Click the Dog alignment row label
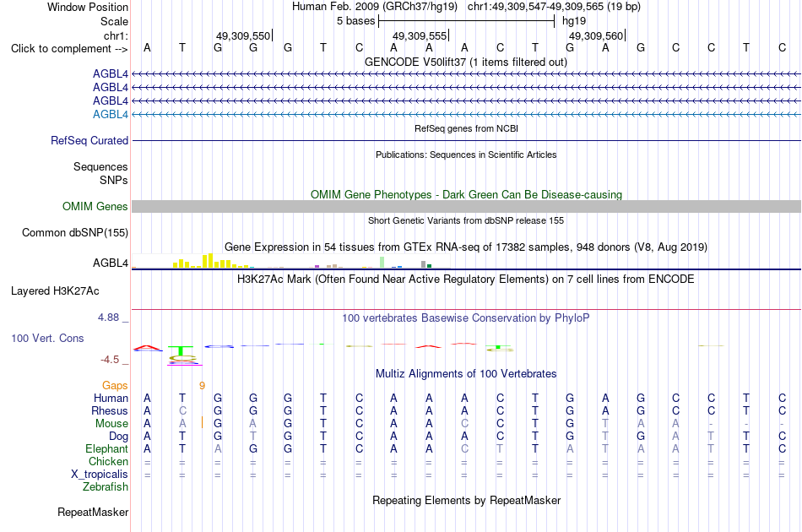802x532 pixels. pos(119,437)
